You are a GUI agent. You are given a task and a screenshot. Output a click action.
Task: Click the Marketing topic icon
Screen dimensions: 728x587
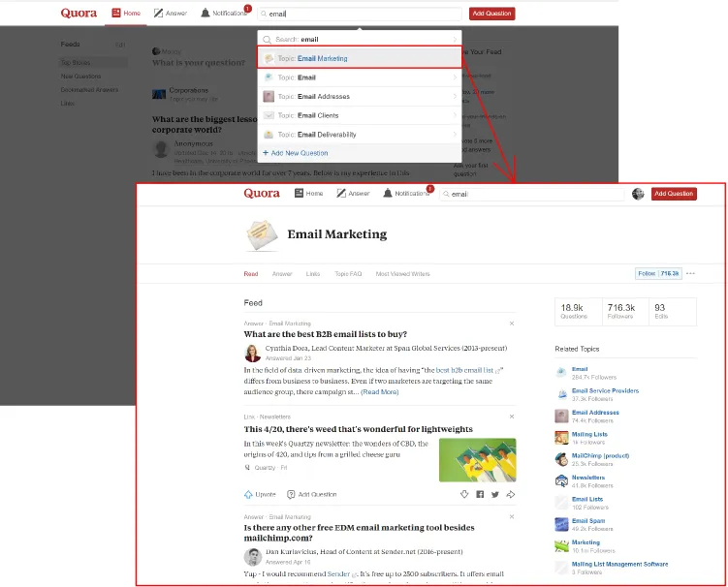(x=562, y=545)
